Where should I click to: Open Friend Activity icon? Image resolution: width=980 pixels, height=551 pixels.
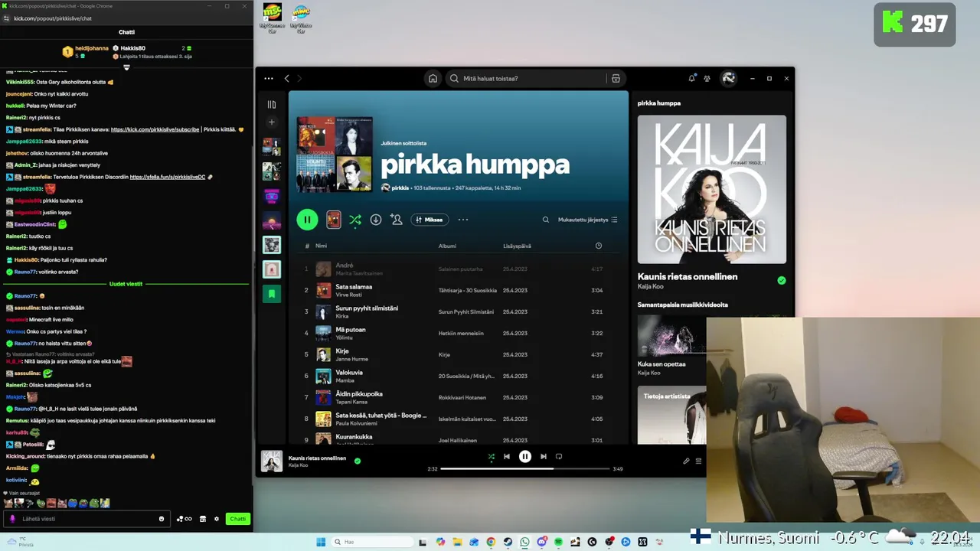pyautogui.click(x=707, y=78)
